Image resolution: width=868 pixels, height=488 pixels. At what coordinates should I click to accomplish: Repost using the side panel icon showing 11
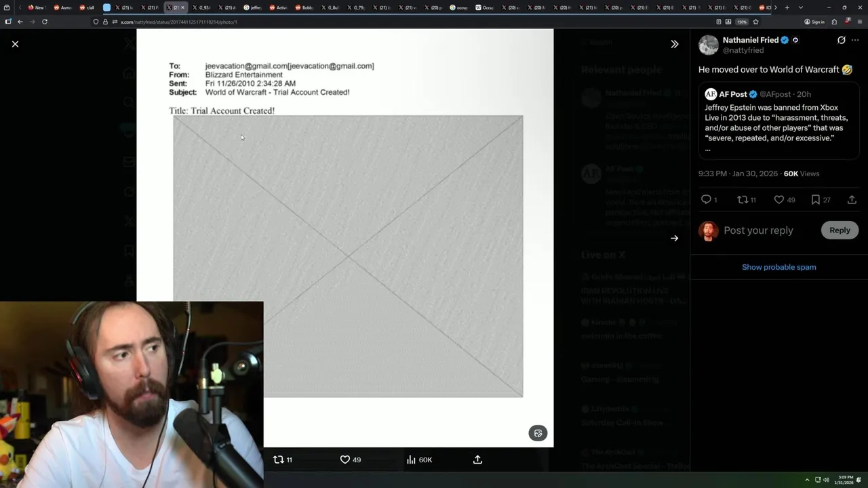747,199
